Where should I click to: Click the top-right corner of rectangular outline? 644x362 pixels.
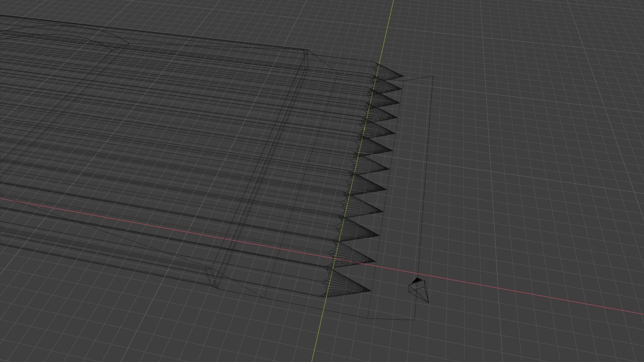click(x=433, y=76)
